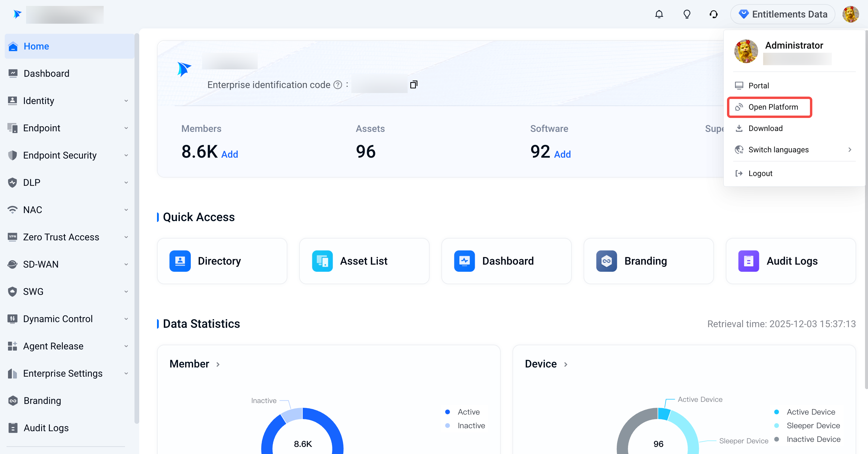Choose Logout in the profile menu
Screen dimensions: 868x454
click(x=760, y=174)
